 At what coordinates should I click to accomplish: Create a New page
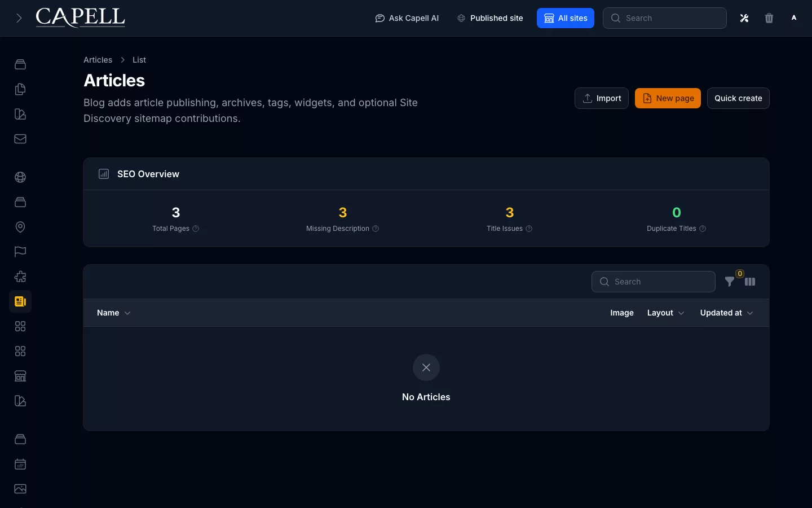[x=668, y=98]
